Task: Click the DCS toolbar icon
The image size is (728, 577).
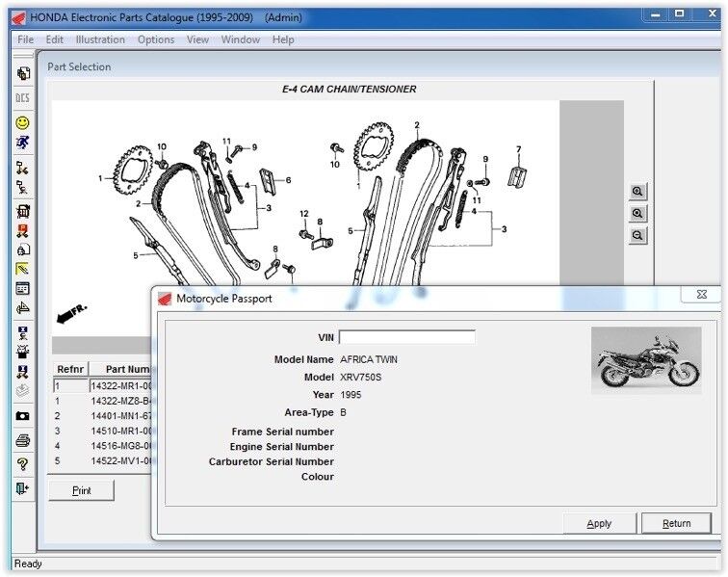Action: tap(23, 98)
